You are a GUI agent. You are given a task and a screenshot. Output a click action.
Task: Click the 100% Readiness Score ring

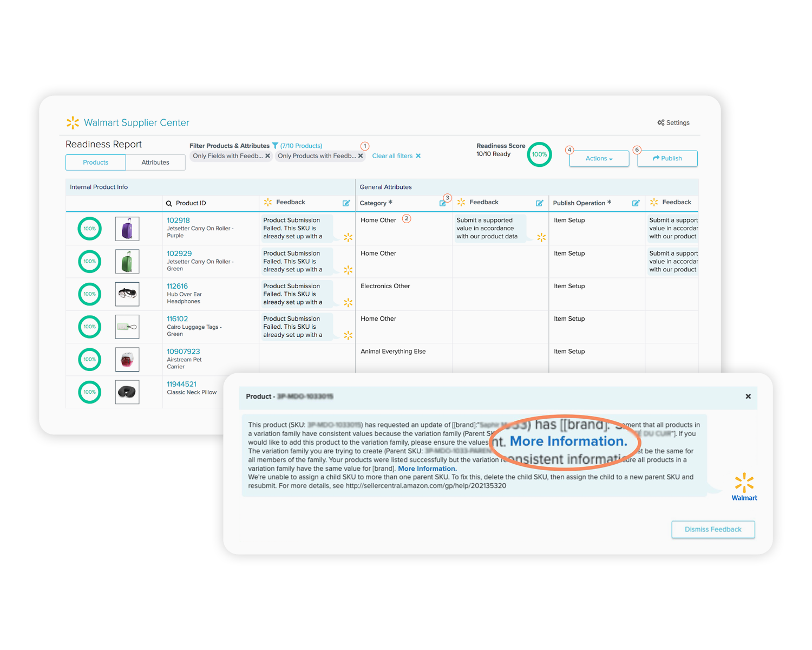coord(539,154)
